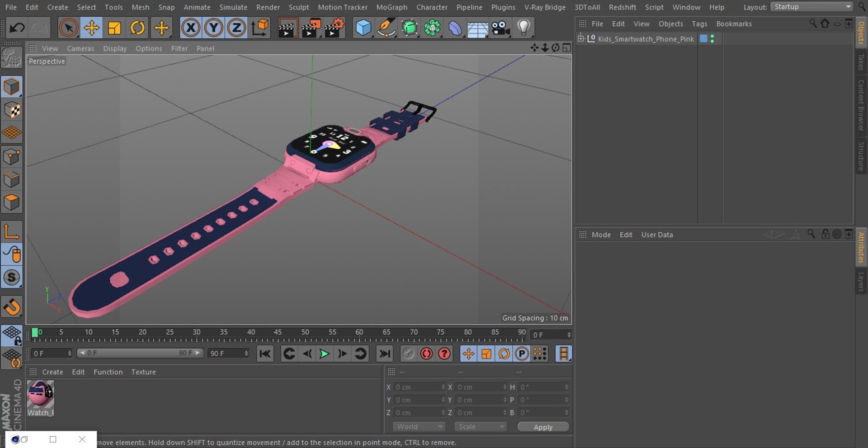The height and width of the screenshot is (448, 868).
Task: Open the Layout dropdown
Action: pyautogui.click(x=811, y=7)
